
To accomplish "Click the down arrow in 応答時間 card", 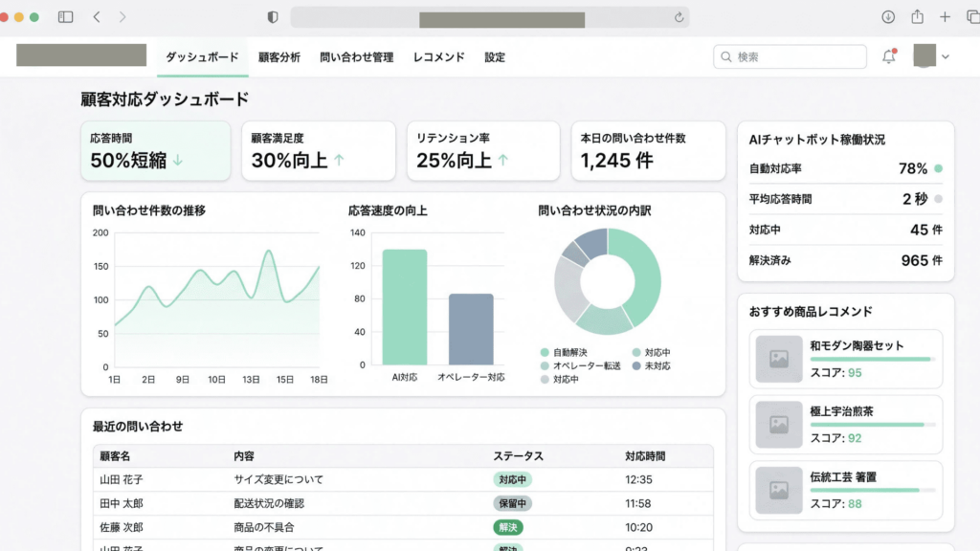I will point(178,161).
